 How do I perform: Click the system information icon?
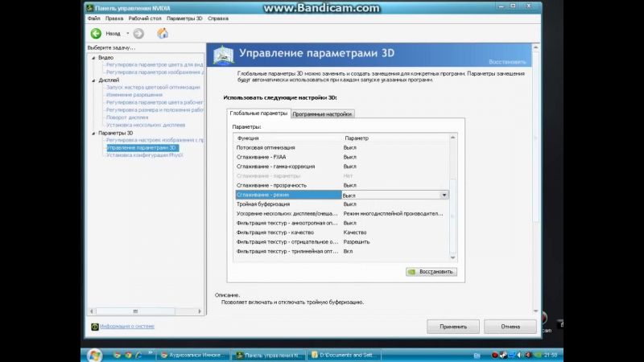point(95,327)
